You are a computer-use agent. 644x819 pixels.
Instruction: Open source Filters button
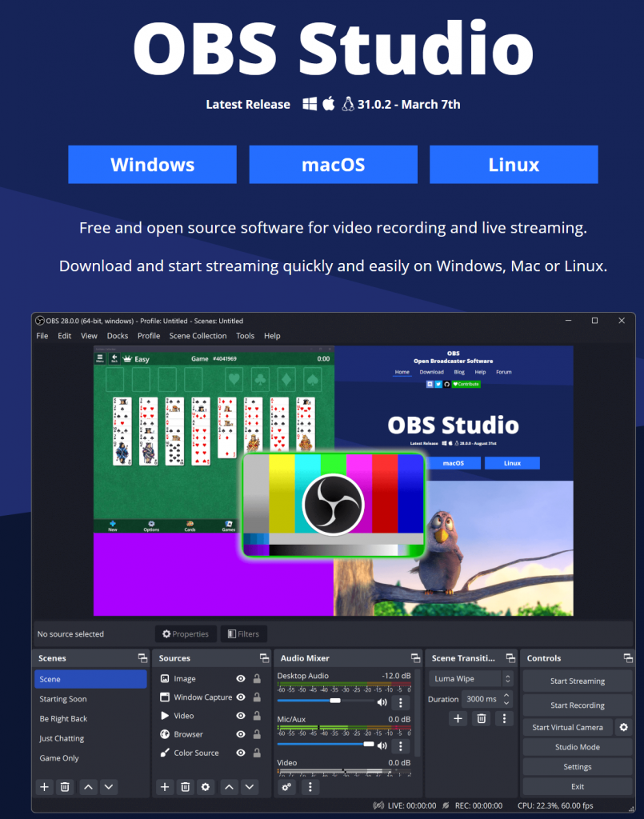(243, 634)
